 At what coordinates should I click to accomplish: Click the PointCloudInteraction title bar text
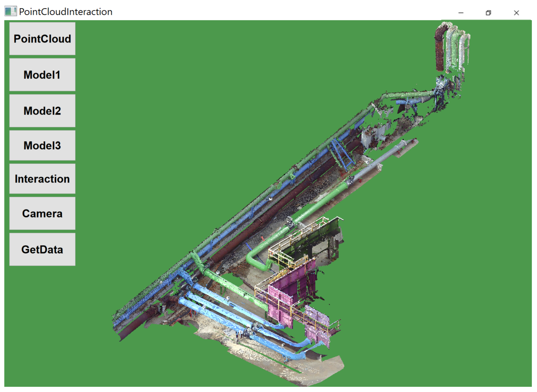pos(66,12)
